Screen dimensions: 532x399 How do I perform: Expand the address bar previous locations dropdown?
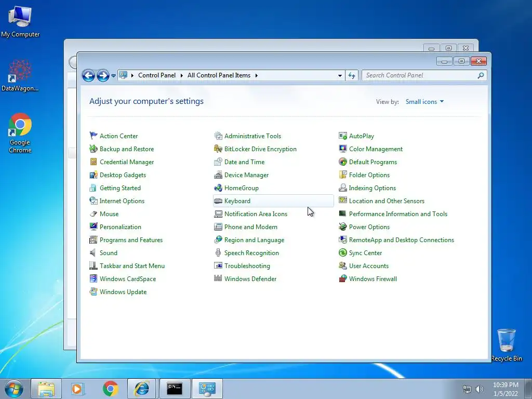pos(340,76)
